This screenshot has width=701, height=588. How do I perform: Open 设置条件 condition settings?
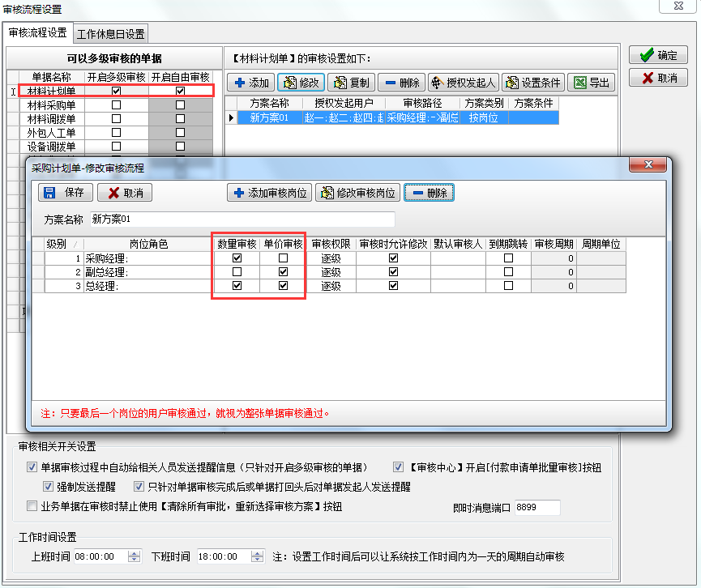(533, 83)
